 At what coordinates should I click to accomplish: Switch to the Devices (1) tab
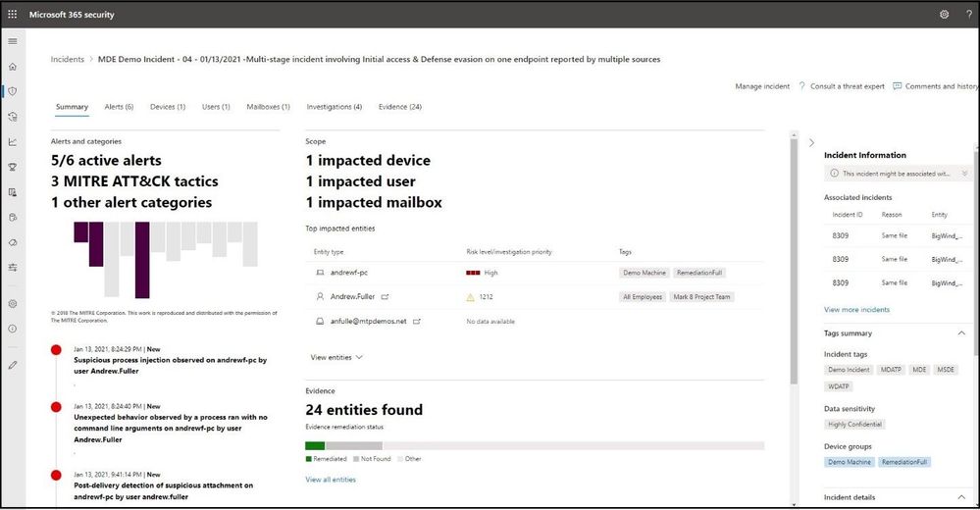168,107
